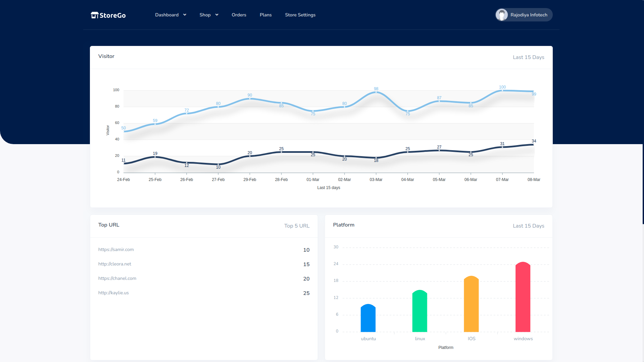Screen dimensions: 644x362
Task: Click the Top 5 URL label
Action: (x=297, y=226)
